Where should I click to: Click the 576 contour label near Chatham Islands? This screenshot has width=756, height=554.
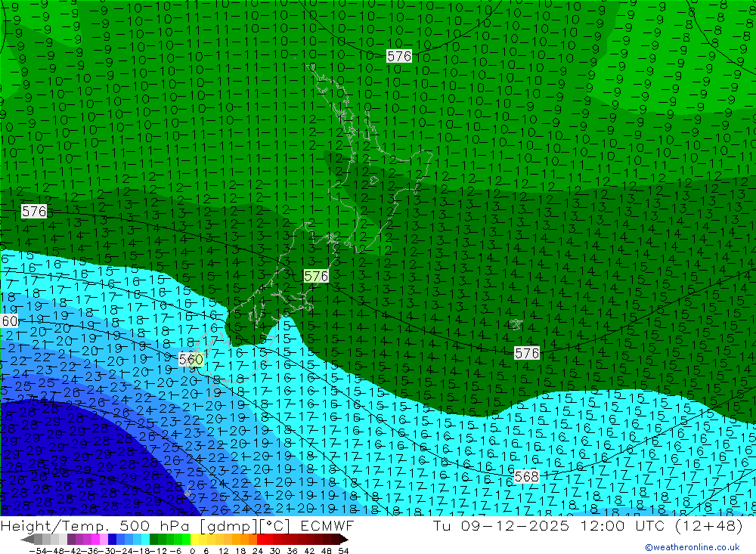click(x=526, y=354)
